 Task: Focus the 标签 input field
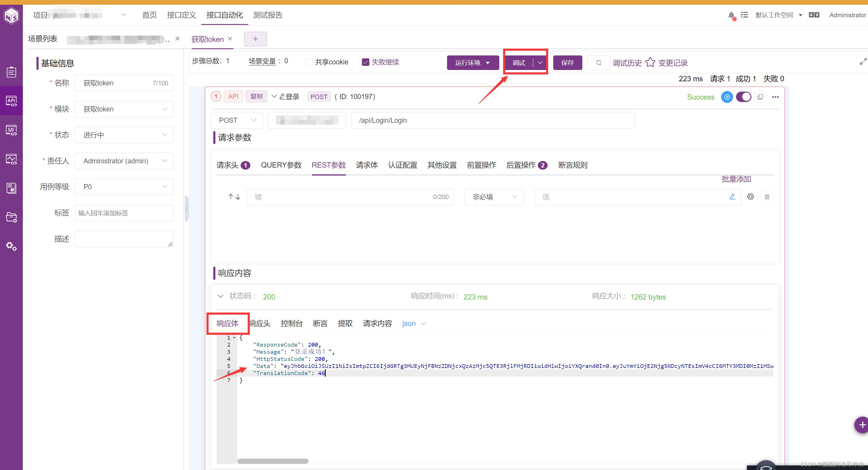(x=124, y=213)
